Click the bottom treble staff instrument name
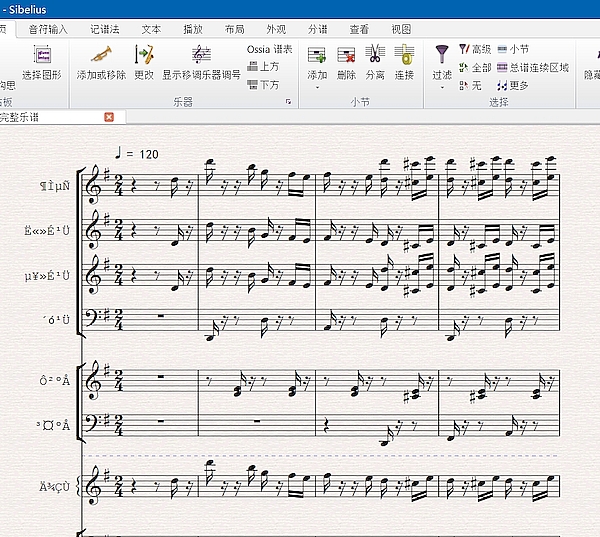Screen dimensions: 600x537 pos(55,486)
